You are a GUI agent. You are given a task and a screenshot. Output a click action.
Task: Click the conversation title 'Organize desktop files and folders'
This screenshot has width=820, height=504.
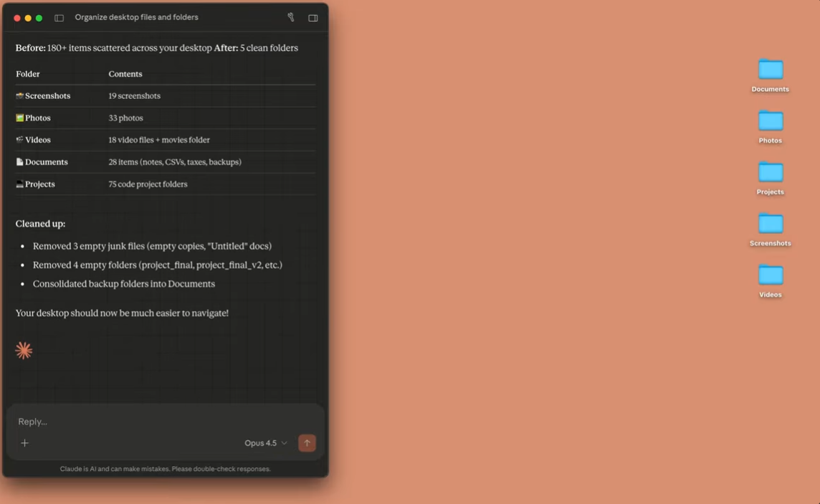pyautogui.click(x=136, y=17)
